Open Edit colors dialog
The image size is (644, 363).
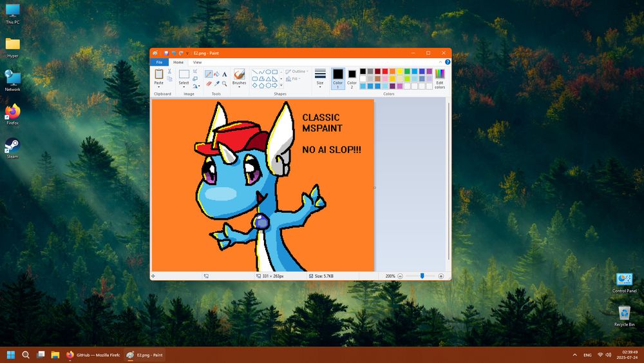[440, 79]
